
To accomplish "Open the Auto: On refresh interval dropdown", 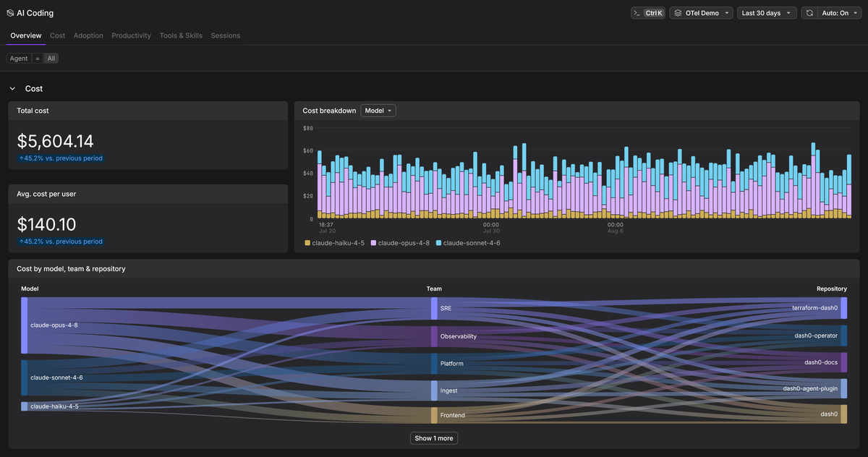I will (x=839, y=13).
